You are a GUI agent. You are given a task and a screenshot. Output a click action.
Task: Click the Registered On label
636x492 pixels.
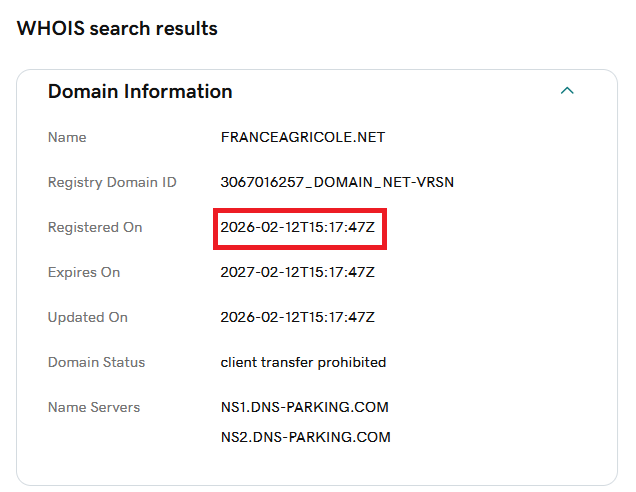point(95,227)
